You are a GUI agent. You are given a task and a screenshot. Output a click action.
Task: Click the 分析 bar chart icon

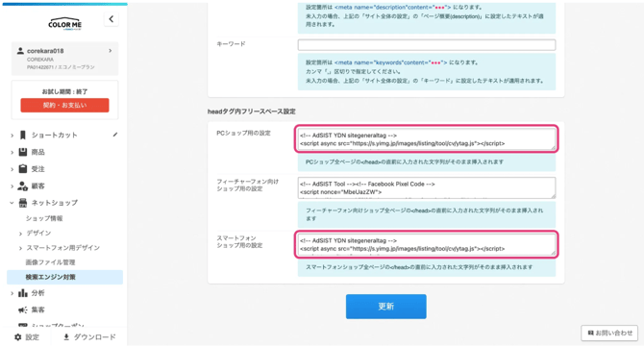(23, 293)
